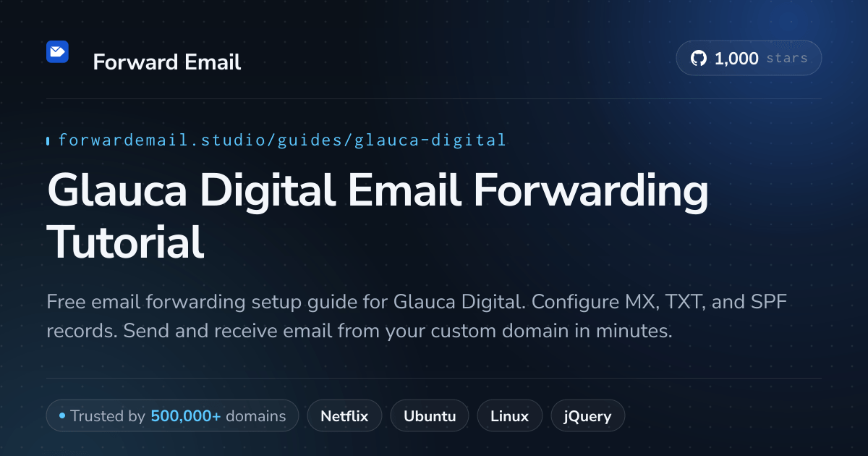Click the free email forwarding description text
This screenshot has width=868, height=456.
coord(417,316)
